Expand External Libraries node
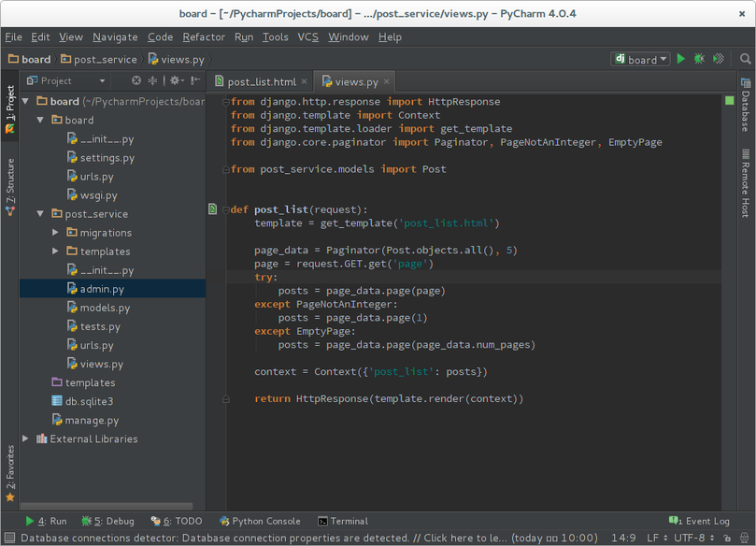Screen dimensions: 756x546 click(25, 438)
